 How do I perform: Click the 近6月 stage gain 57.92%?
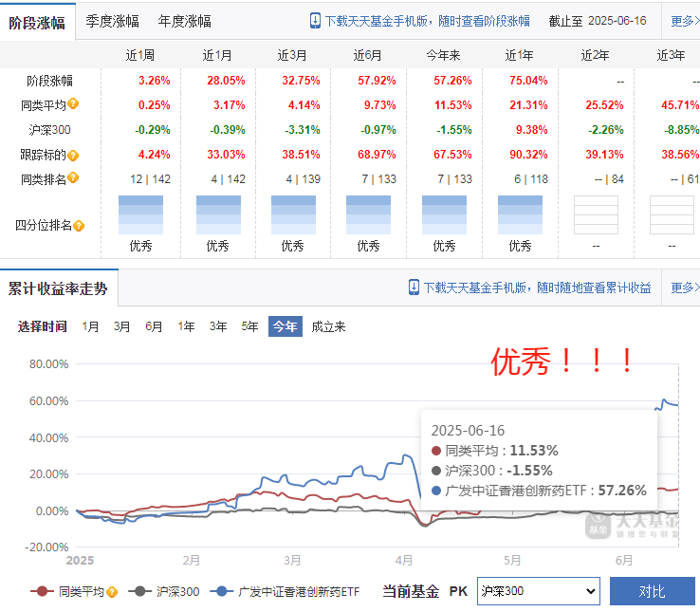377,81
